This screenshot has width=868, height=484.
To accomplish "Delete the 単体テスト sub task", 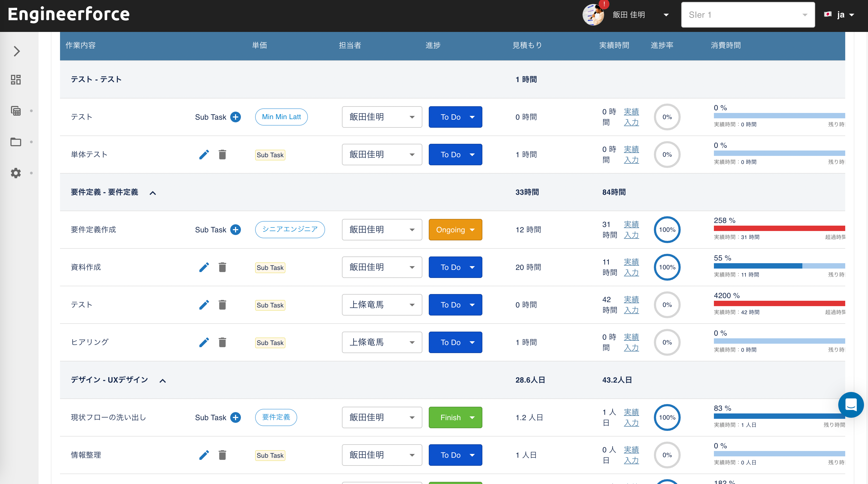I will click(x=222, y=155).
